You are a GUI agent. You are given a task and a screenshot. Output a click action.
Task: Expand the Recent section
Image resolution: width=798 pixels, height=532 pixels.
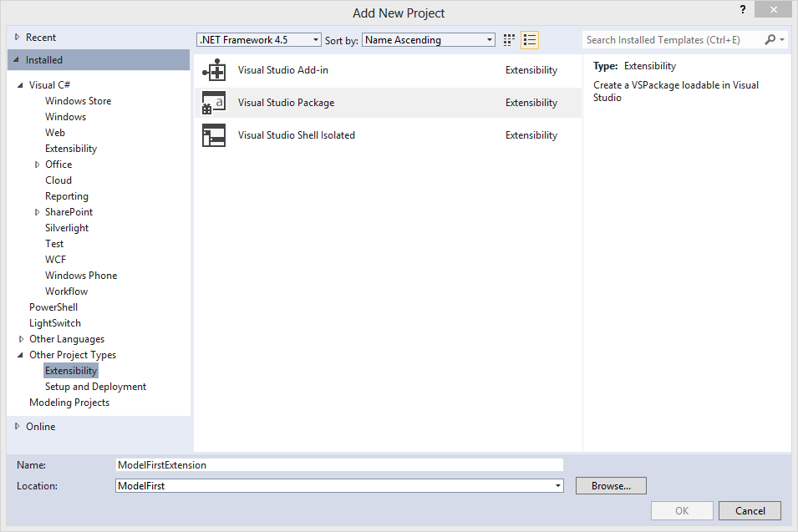point(17,38)
